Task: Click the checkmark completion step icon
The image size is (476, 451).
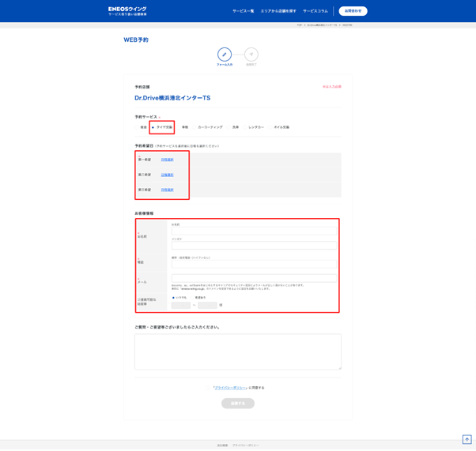Action: click(251, 54)
